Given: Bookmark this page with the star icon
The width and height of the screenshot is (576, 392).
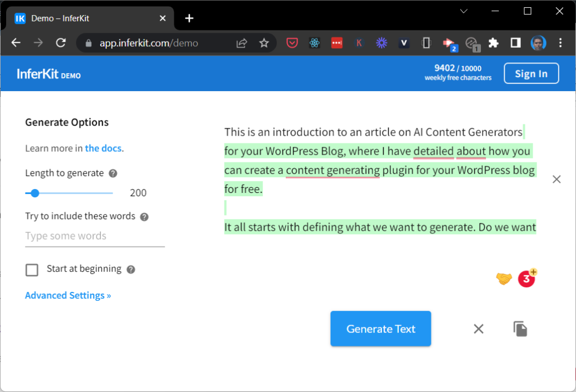Looking at the screenshot, I should [x=264, y=43].
